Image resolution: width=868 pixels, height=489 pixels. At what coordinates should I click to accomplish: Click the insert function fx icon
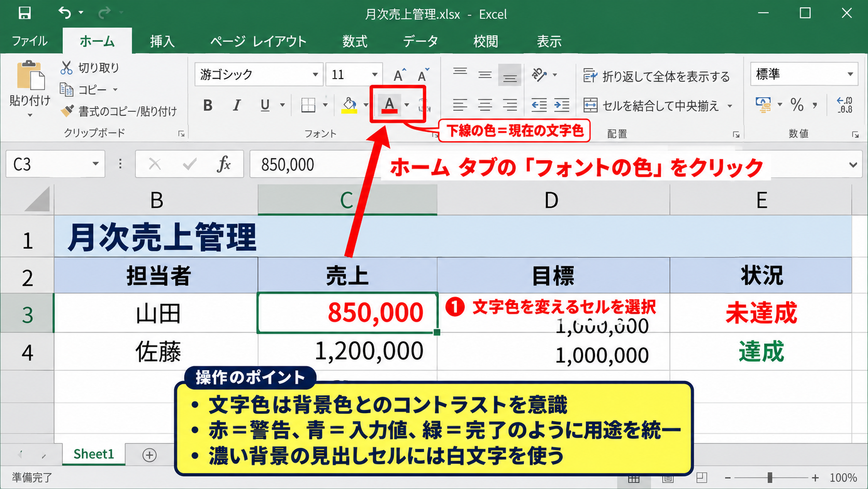(x=224, y=164)
